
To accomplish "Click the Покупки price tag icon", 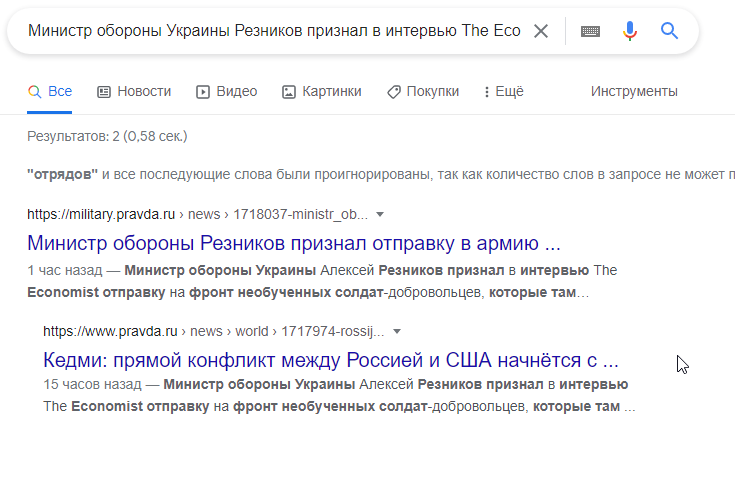I will 394,92.
